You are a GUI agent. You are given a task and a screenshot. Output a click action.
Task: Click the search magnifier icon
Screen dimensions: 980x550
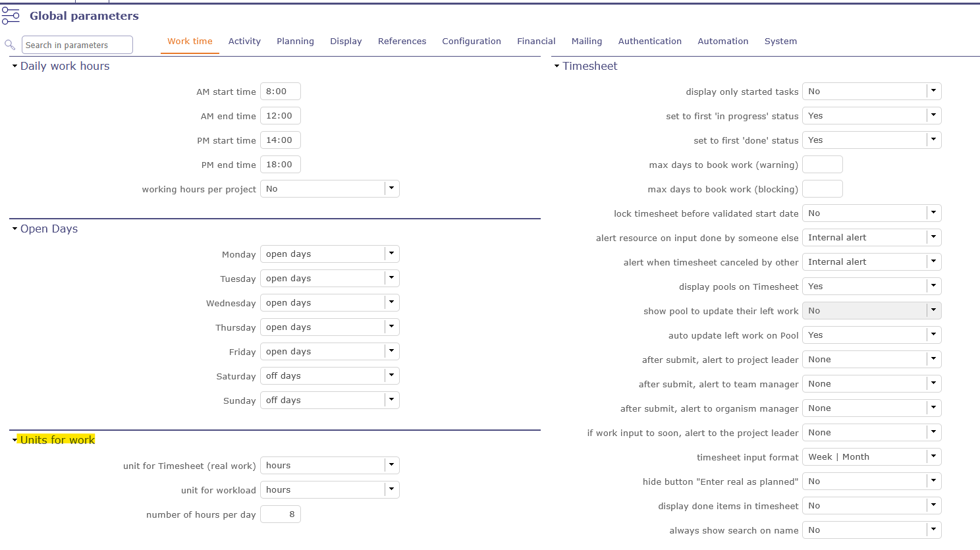(x=10, y=45)
